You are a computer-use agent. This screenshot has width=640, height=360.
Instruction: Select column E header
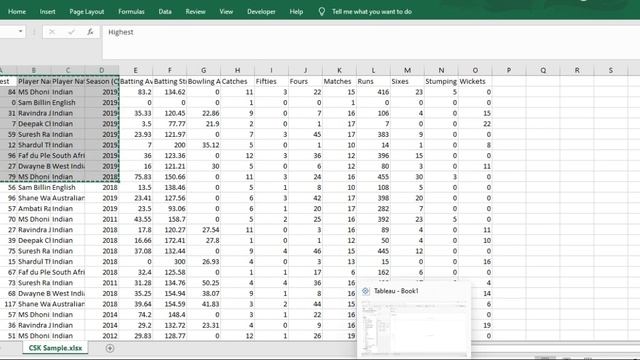click(x=136, y=70)
